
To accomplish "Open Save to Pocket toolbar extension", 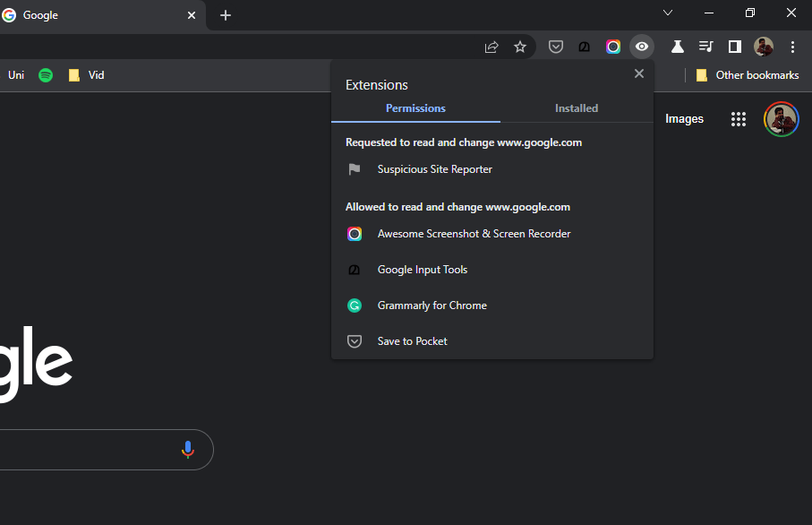I will tap(556, 47).
